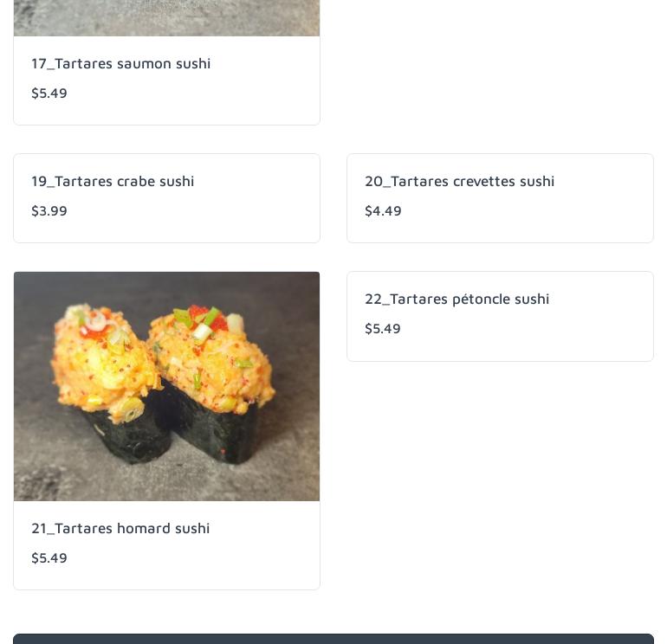Open the 19_Tartares crabe sushi item
The width and height of the screenshot is (667, 644).
(113, 181)
